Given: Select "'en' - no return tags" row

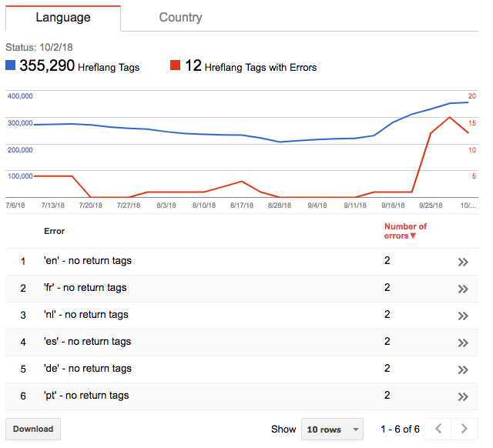Looking at the screenshot, I should point(242,262).
